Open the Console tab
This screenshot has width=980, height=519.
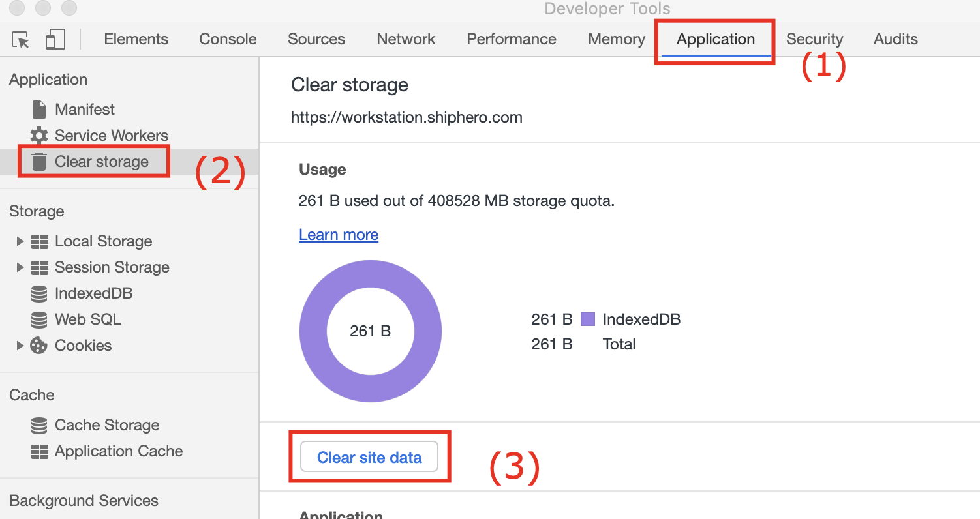coord(228,39)
